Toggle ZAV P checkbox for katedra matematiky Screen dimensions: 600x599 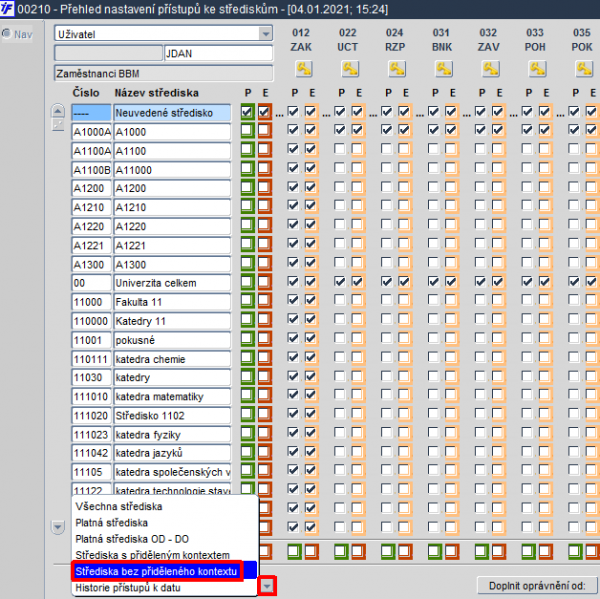[480, 395]
